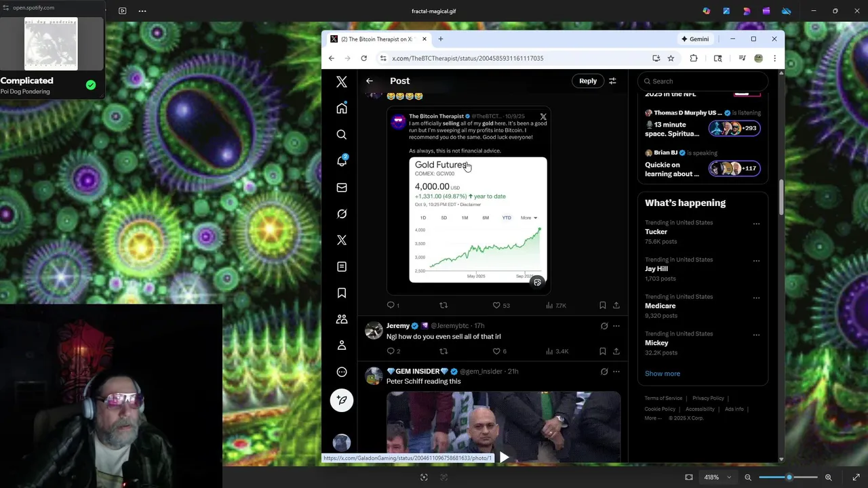
Task: Open Terms of Service link
Action: click(663, 399)
